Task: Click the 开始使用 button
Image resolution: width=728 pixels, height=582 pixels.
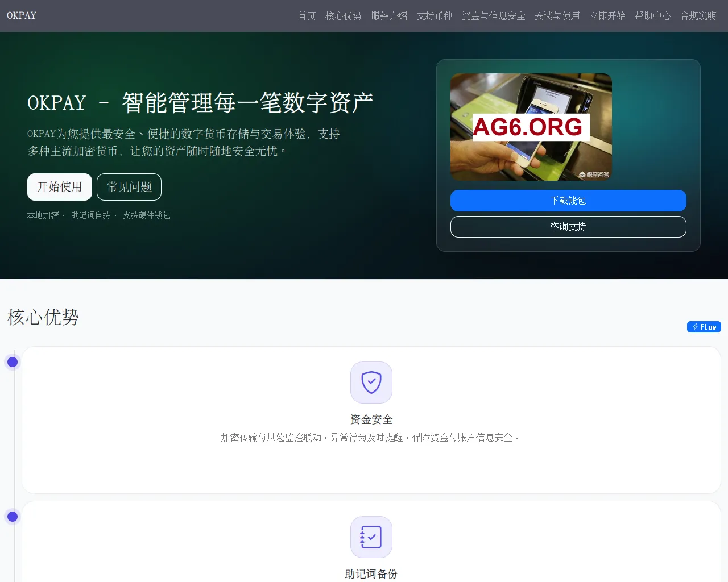Action: click(60, 187)
